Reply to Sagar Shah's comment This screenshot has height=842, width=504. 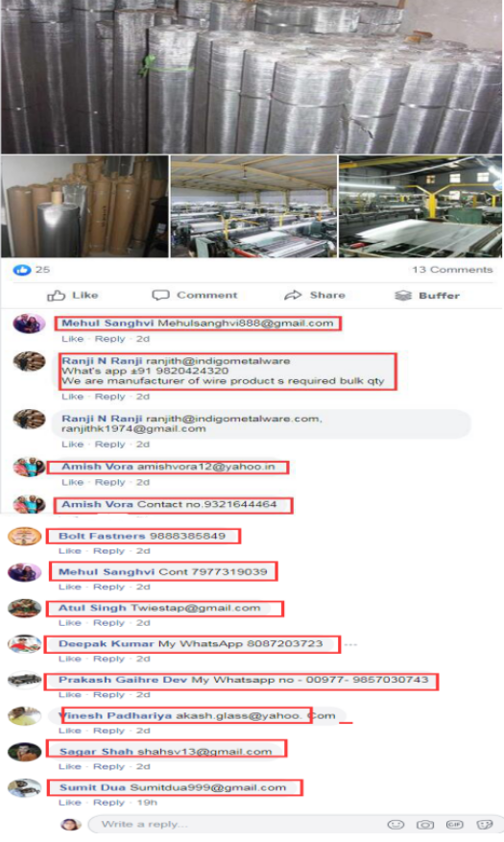click(108, 766)
